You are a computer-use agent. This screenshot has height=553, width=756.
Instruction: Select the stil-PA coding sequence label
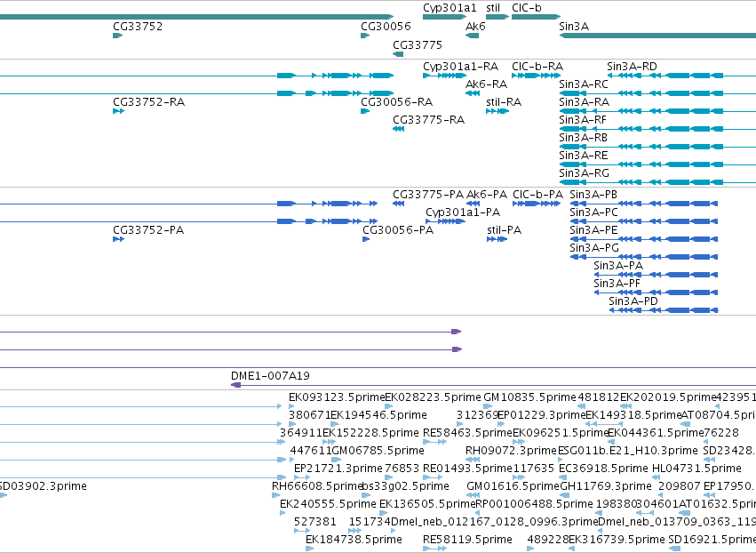click(505, 230)
